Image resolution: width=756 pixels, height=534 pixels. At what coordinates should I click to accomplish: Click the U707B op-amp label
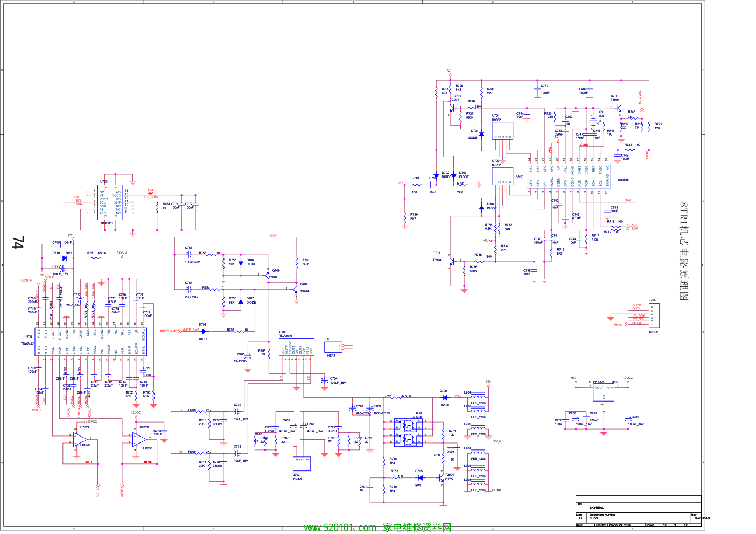(x=144, y=427)
